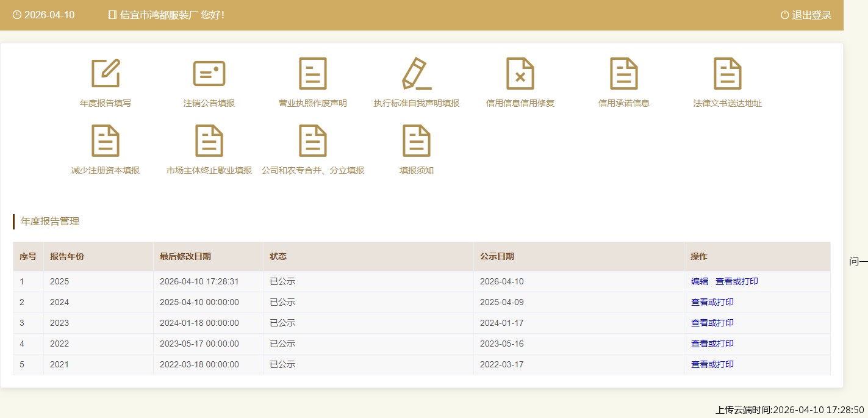Select the 执行标准自我声明填报 pencil icon
Screen dimensions: 868x418
pyautogui.click(x=417, y=74)
